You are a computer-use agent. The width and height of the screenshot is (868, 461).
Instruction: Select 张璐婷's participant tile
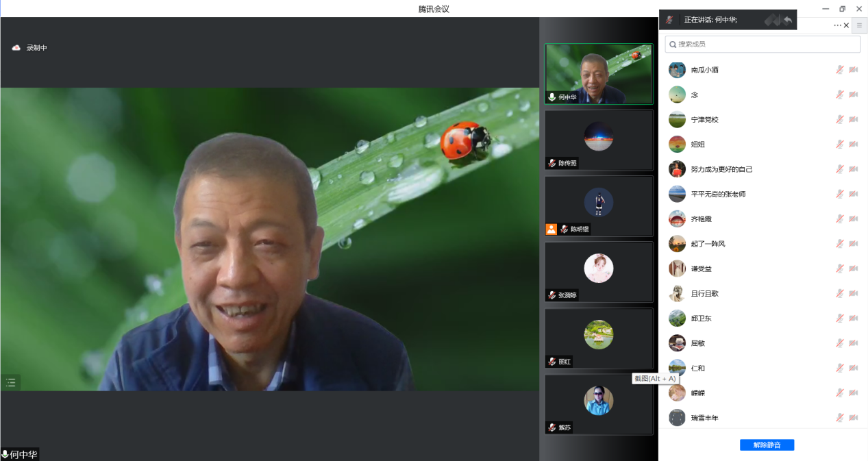[599, 272]
